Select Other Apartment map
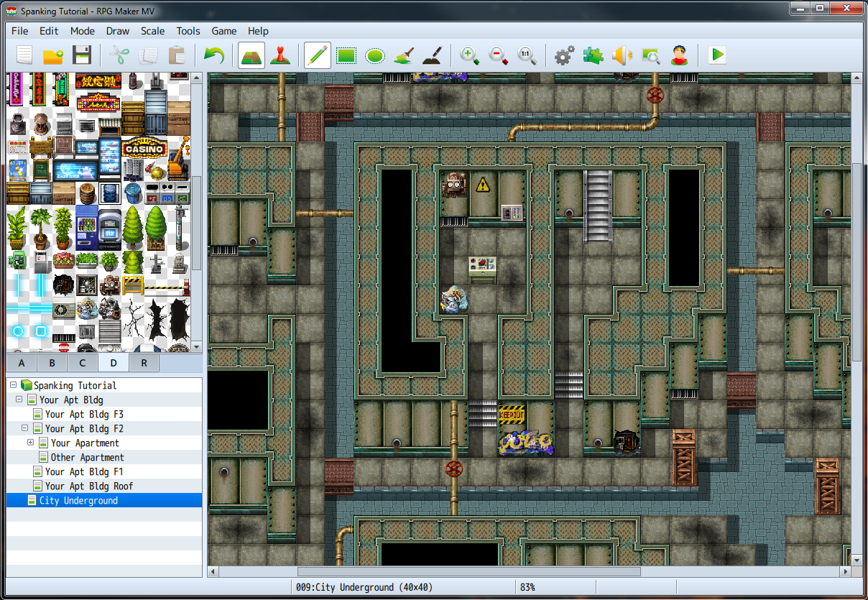868x600 pixels. point(87,457)
